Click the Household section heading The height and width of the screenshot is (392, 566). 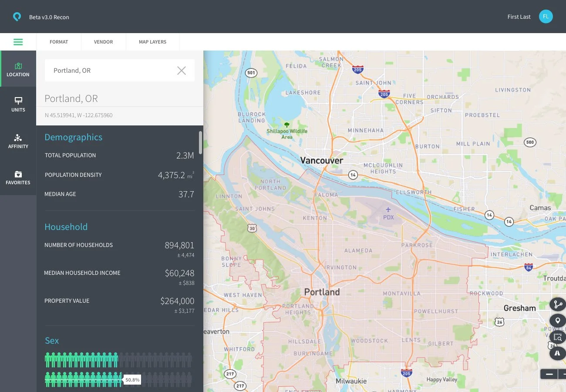click(x=66, y=227)
